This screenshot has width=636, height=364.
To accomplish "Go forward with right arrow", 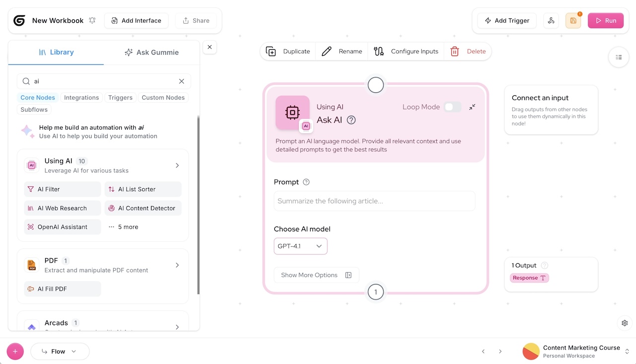I will click(x=500, y=351).
